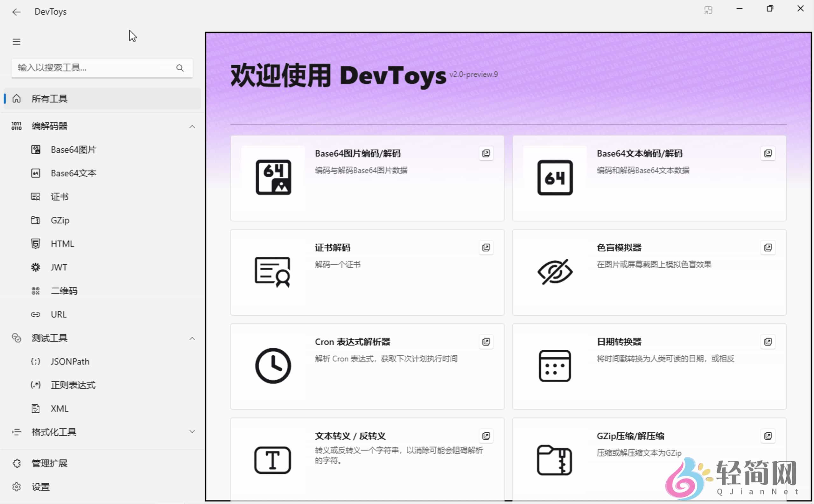The image size is (814, 504).
Task: Open 色盲模拟器 in a new window
Action: click(768, 247)
